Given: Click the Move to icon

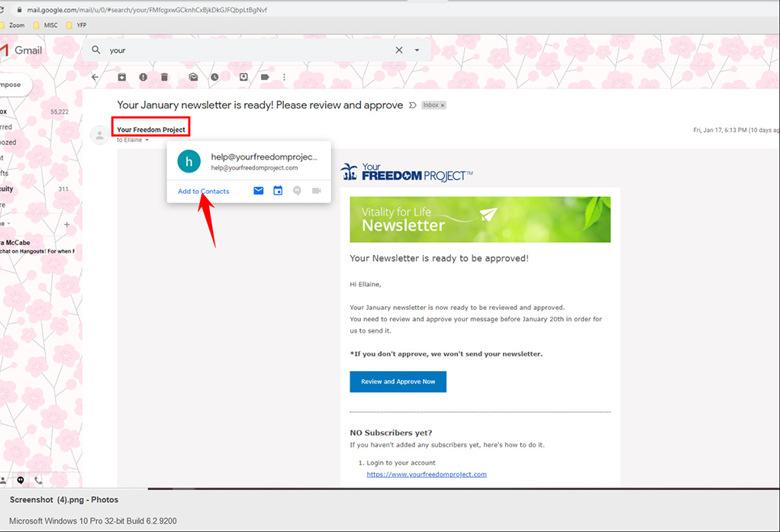Looking at the screenshot, I should pyautogui.click(x=243, y=77).
